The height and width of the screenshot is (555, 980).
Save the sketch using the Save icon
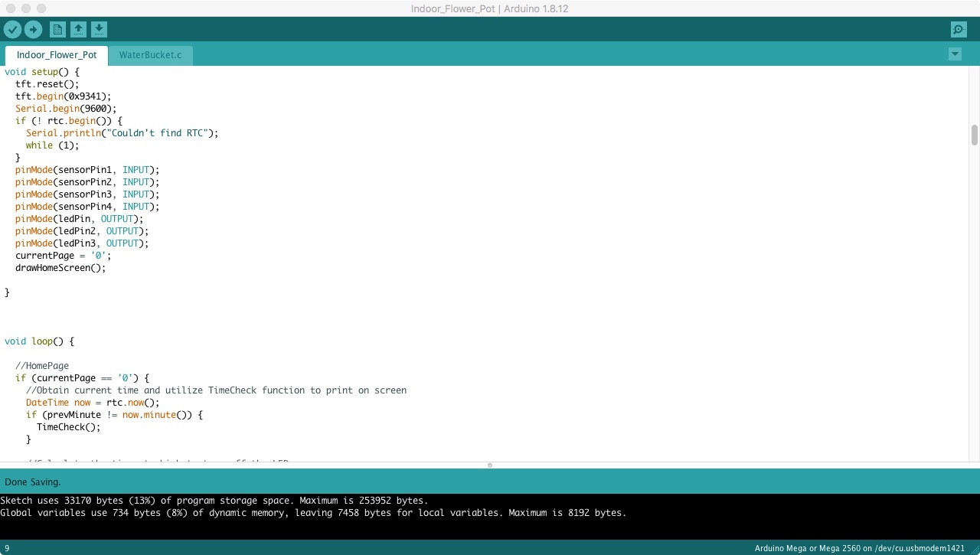(99, 29)
